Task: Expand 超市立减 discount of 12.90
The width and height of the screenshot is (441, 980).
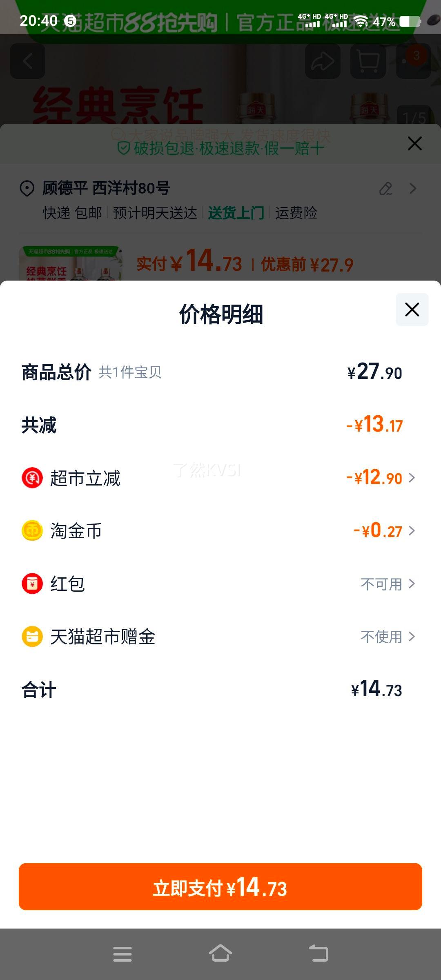Action: (x=381, y=478)
